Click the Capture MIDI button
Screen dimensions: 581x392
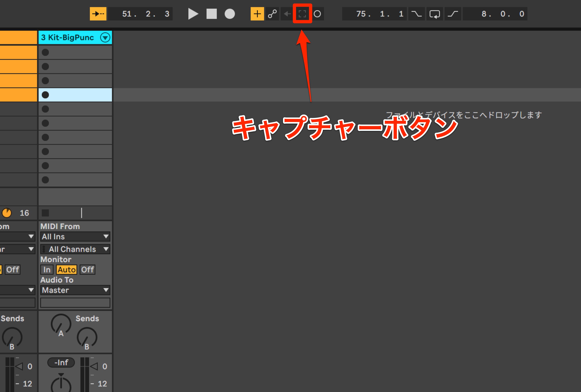pos(302,14)
